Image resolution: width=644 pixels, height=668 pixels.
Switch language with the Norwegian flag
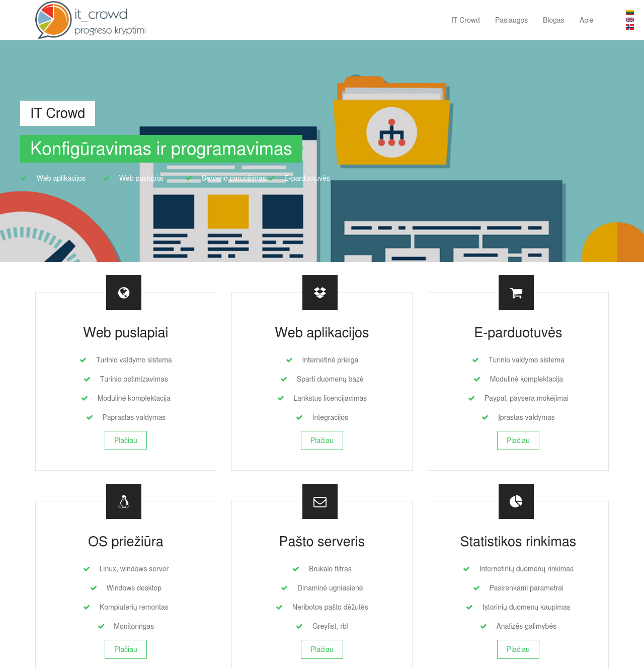point(629,27)
